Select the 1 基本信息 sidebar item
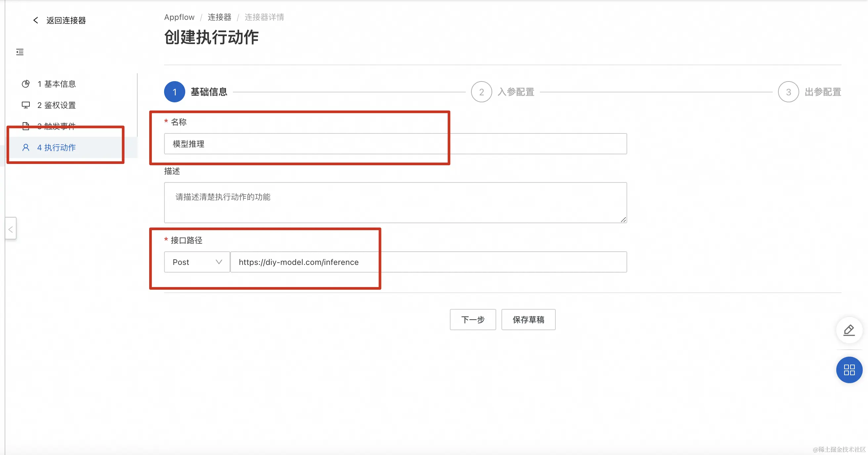 pos(57,84)
